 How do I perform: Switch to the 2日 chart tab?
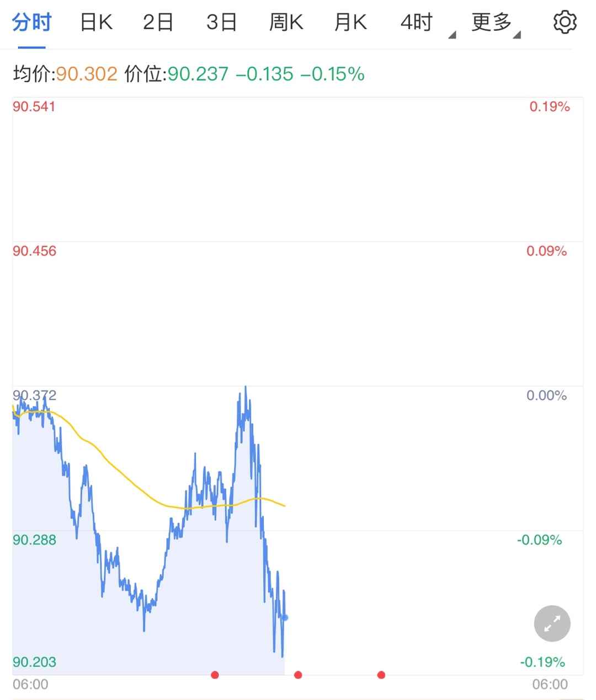click(x=158, y=23)
